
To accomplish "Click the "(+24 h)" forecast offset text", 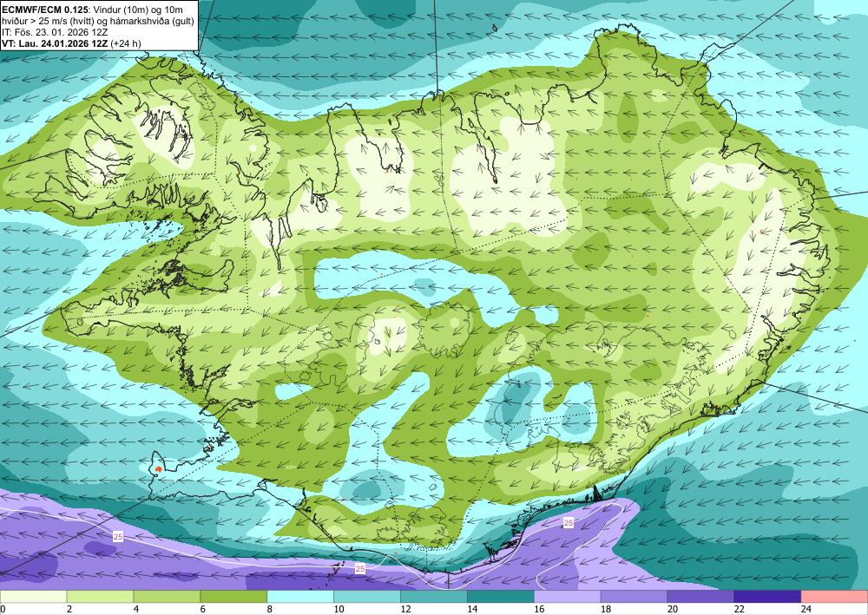I will (126, 44).
